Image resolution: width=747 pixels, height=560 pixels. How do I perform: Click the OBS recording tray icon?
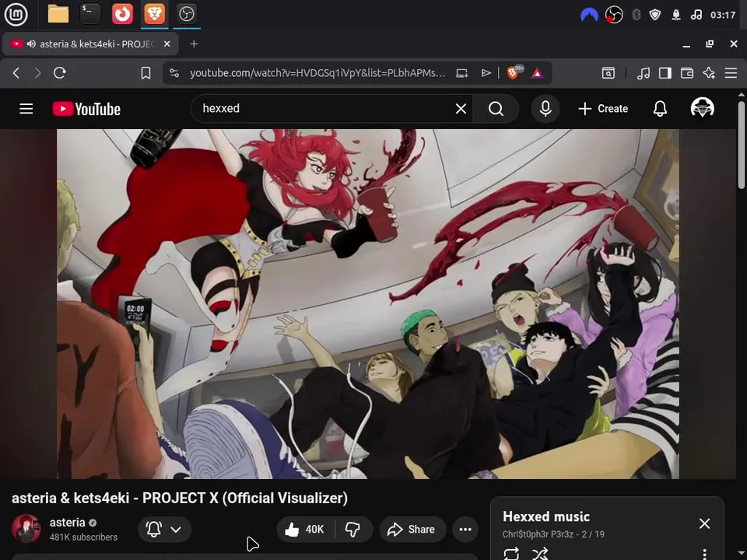(614, 15)
